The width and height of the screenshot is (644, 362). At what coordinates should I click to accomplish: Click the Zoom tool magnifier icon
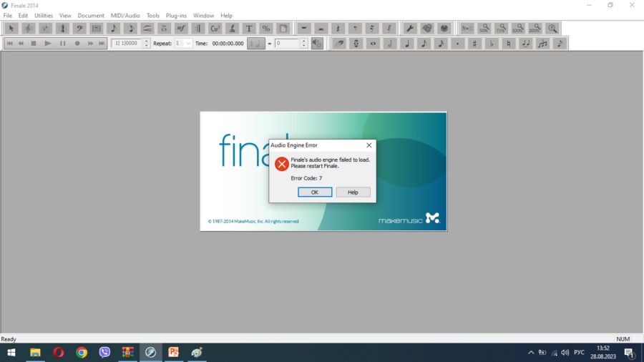click(x=552, y=29)
